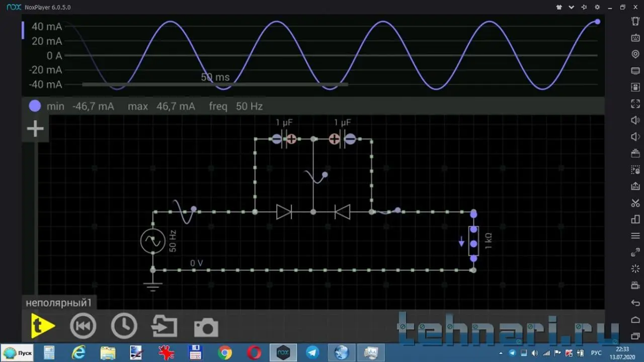
Task: Open the Nox toolbox icon
Action: pyautogui.click(x=635, y=154)
